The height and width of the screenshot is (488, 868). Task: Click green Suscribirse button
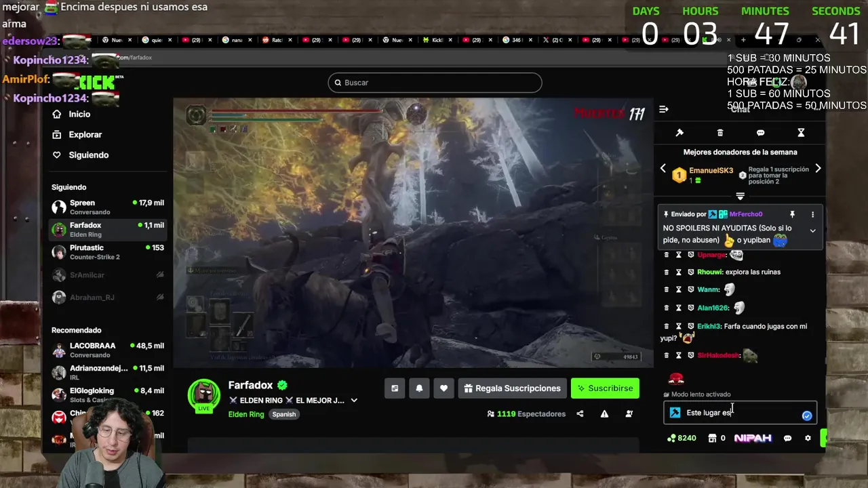tap(605, 388)
